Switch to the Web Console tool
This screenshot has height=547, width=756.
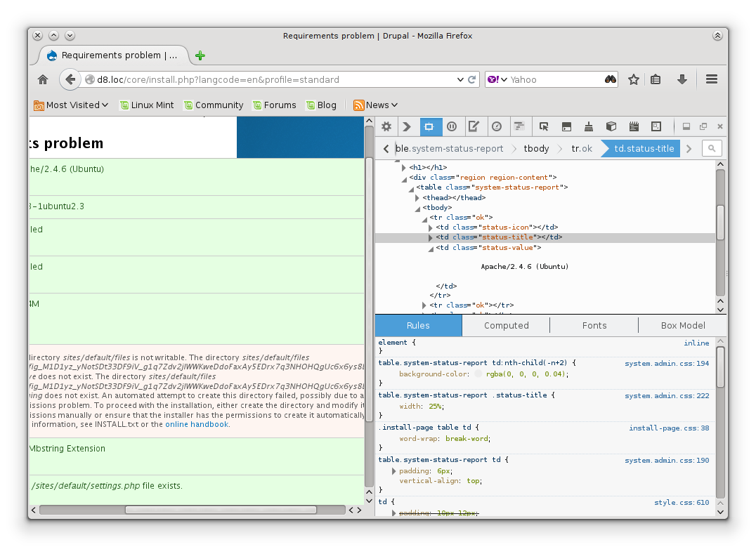coord(407,127)
